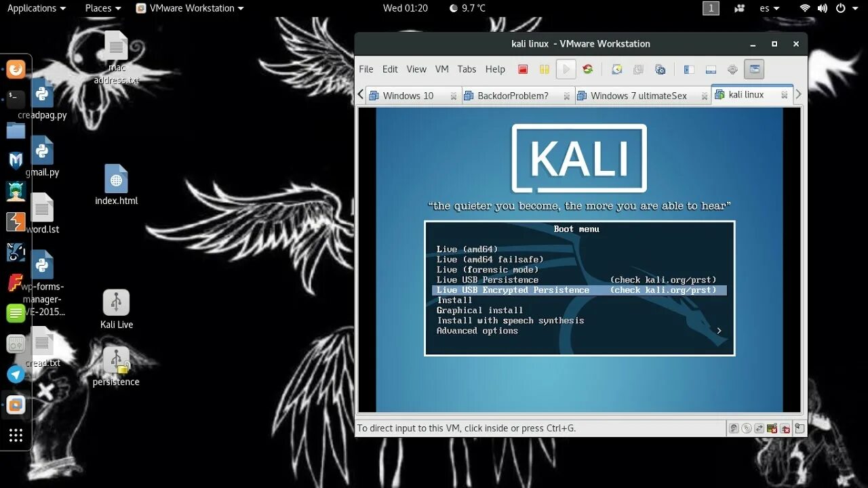Toggle the thumbnail bar toolbar icon
Screen dimensions: 868x488
click(x=711, y=69)
